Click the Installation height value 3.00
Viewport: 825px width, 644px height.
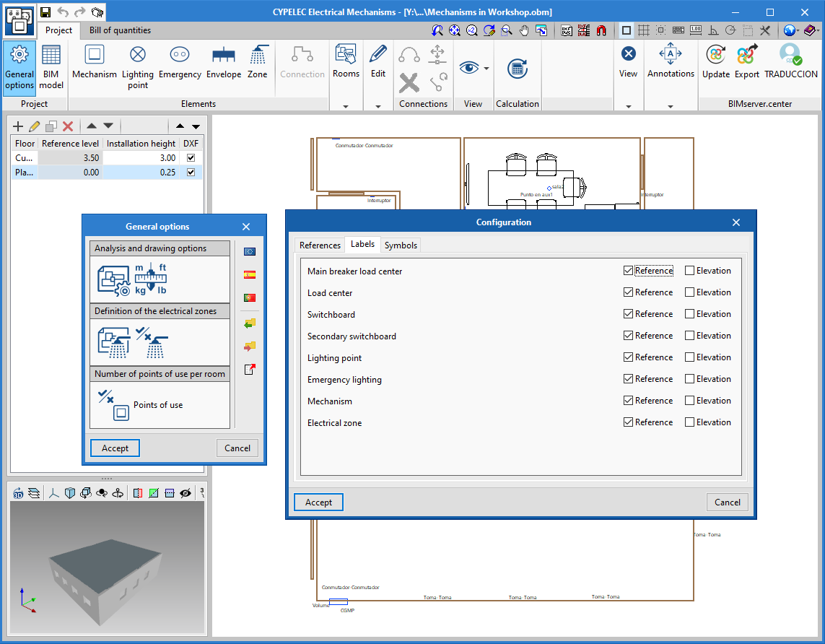(x=141, y=158)
